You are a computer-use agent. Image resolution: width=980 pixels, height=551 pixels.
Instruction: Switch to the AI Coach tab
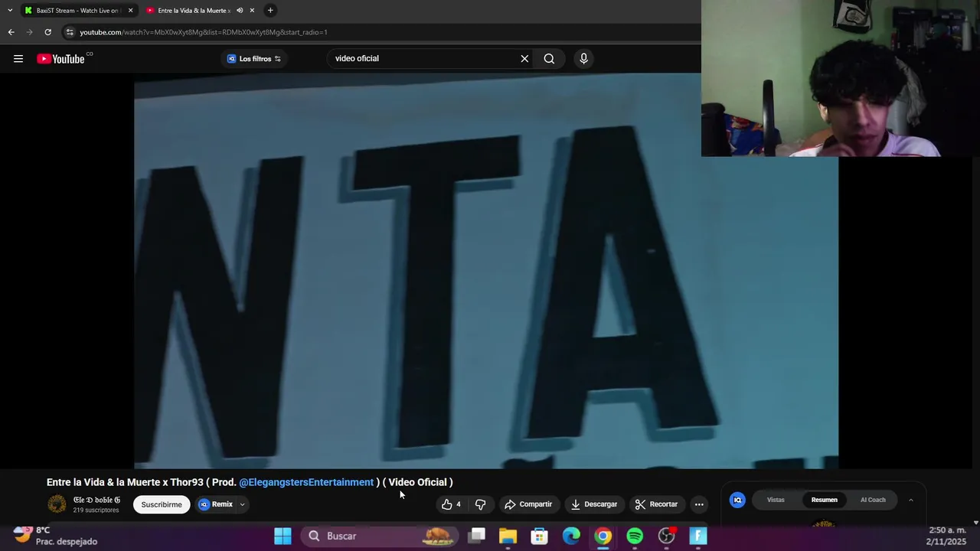873,500
